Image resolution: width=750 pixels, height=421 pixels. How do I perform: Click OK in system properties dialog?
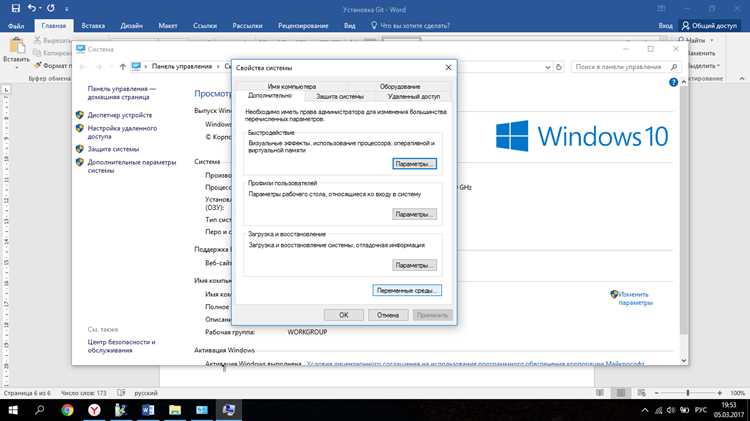point(343,315)
